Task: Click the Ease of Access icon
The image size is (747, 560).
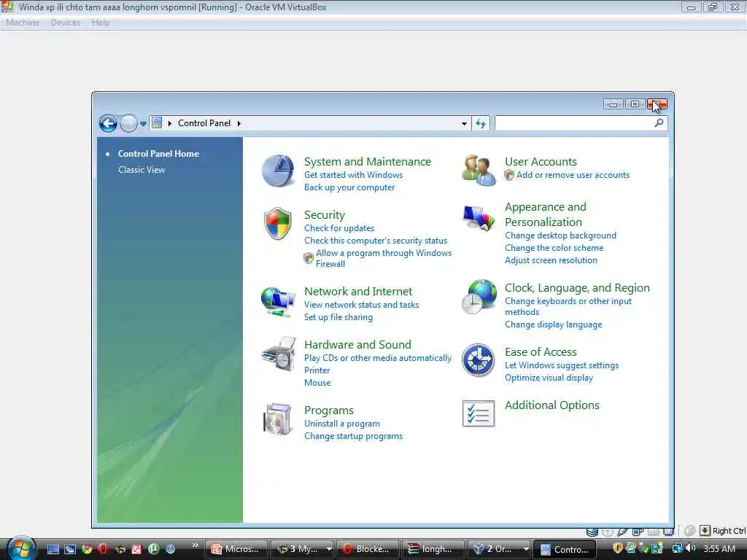Action: 479,360
